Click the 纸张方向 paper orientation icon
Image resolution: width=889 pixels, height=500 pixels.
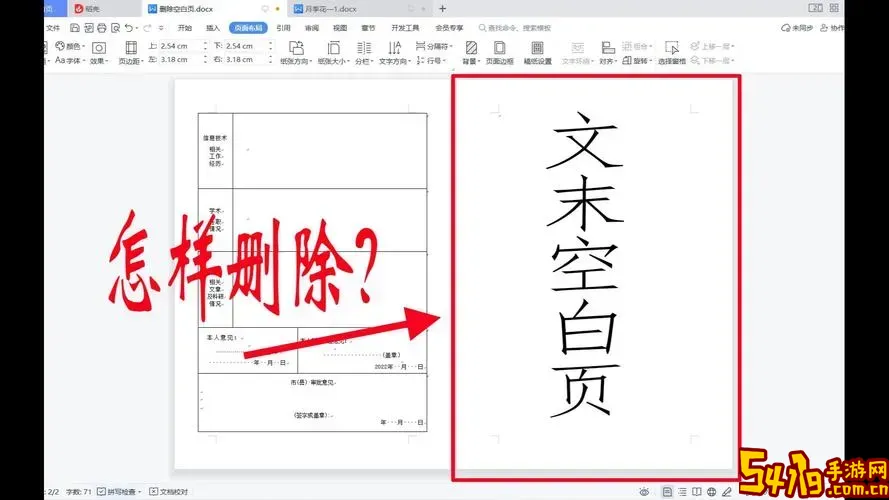coord(296,48)
